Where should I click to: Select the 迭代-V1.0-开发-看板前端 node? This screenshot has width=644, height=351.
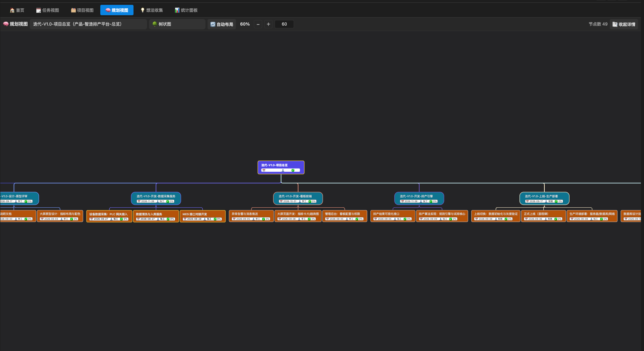click(298, 198)
